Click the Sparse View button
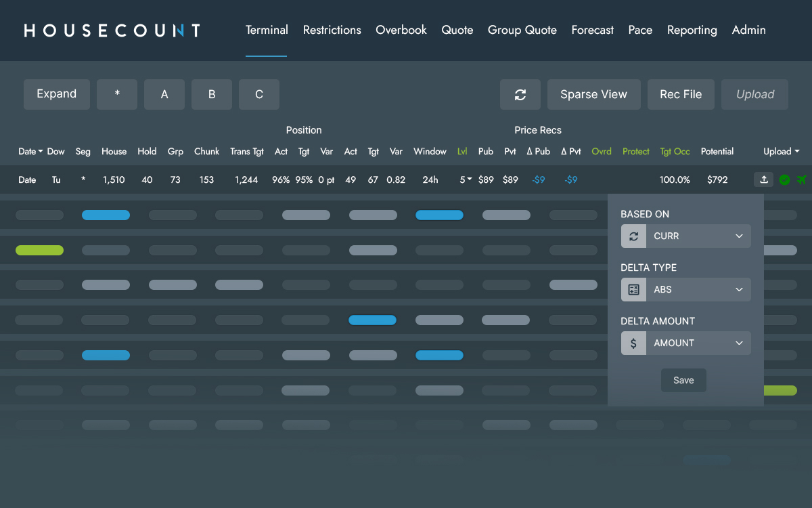The image size is (812, 508). pyautogui.click(x=593, y=95)
